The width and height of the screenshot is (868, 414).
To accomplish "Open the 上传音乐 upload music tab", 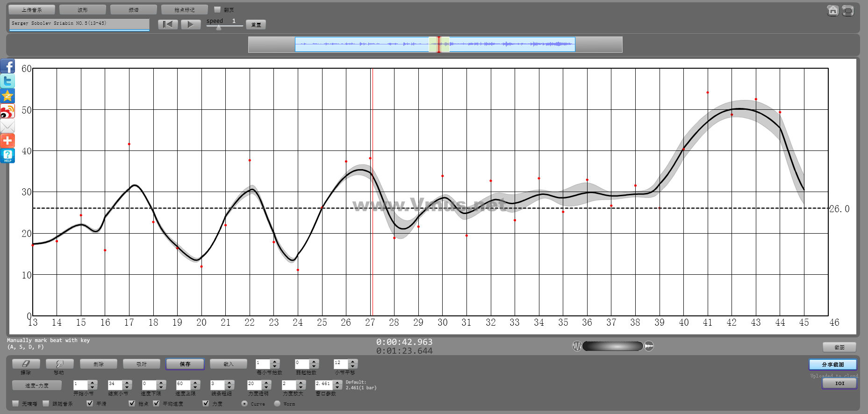I will pyautogui.click(x=32, y=9).
